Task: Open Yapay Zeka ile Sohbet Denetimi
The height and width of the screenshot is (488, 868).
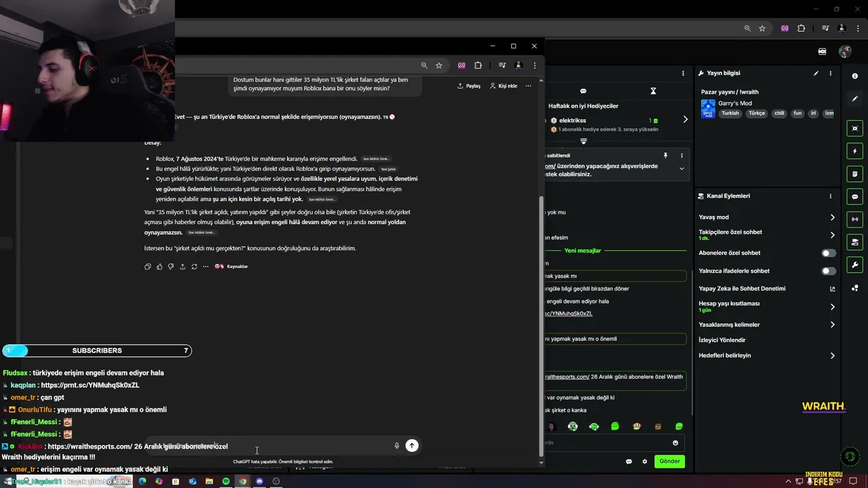Action: [x=766, y=289]
